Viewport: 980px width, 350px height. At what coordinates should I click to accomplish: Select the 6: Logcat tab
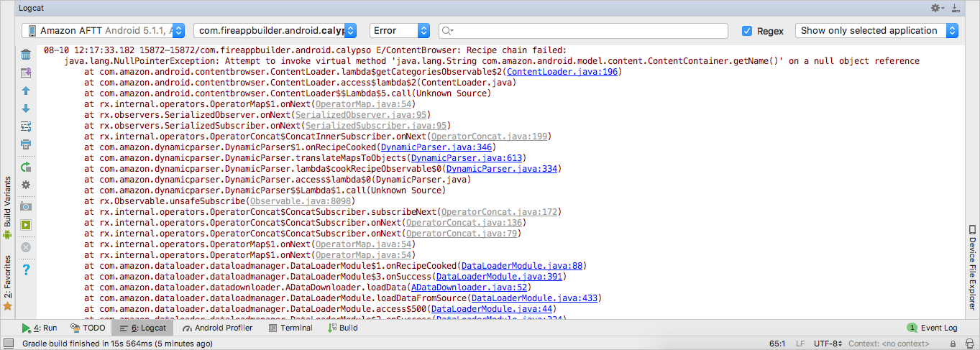point(143,328)
